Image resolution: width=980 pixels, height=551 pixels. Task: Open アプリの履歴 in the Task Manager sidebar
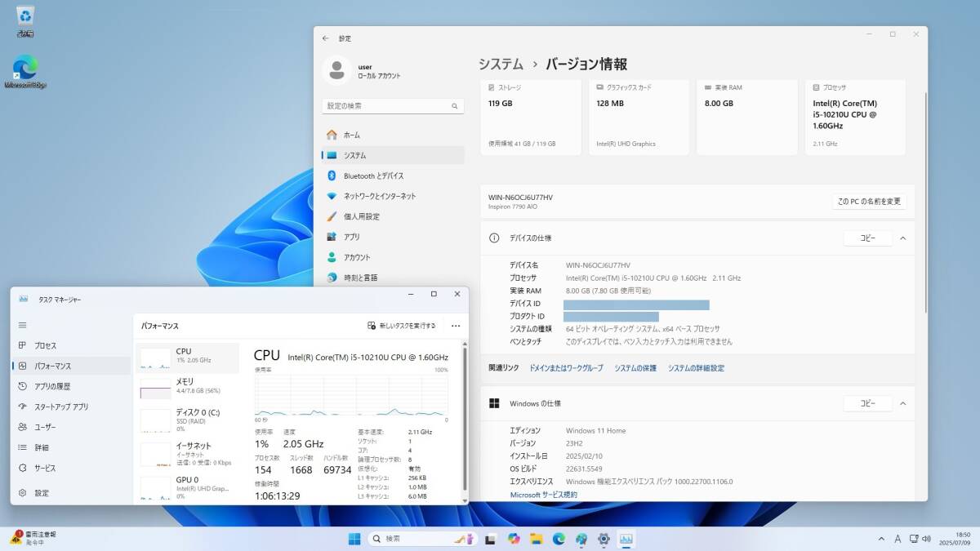click(x=72, y=387)
